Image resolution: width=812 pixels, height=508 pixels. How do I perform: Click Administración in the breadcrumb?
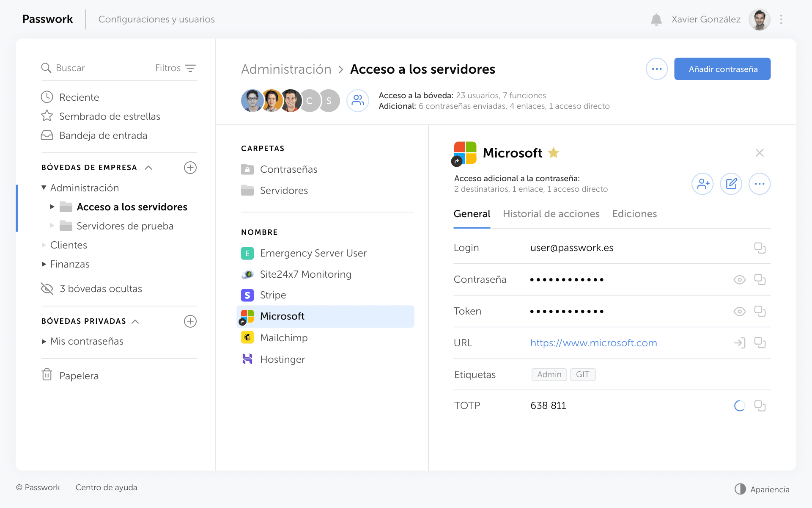pyautogui.click(x=286, y=69)
